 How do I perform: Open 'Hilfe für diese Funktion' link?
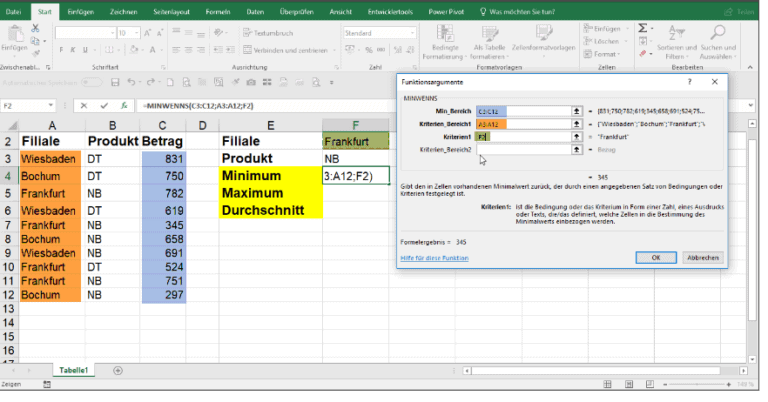point(434,258)
